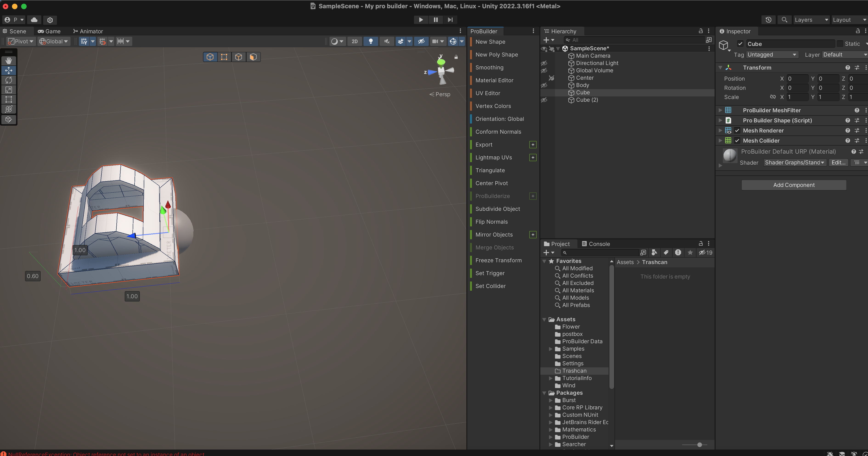
Task: Toggle visibility eye for Body object
Action: [x=544, y=85]
